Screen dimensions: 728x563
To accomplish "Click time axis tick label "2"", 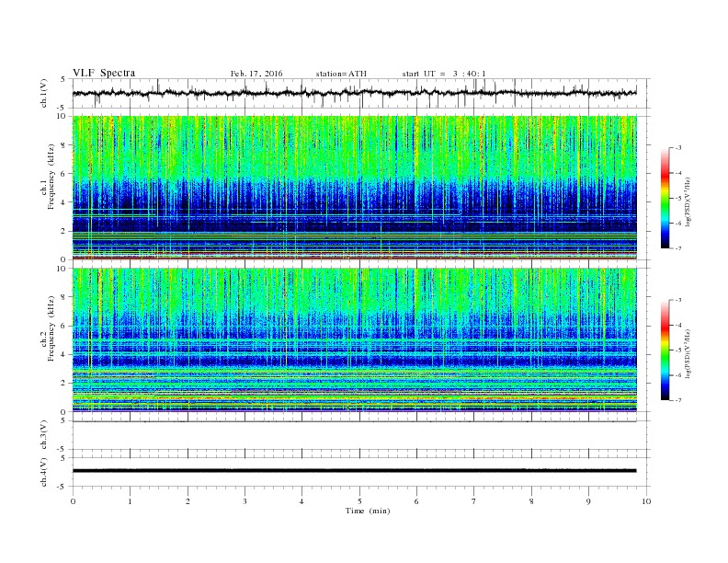I will 188,501.
